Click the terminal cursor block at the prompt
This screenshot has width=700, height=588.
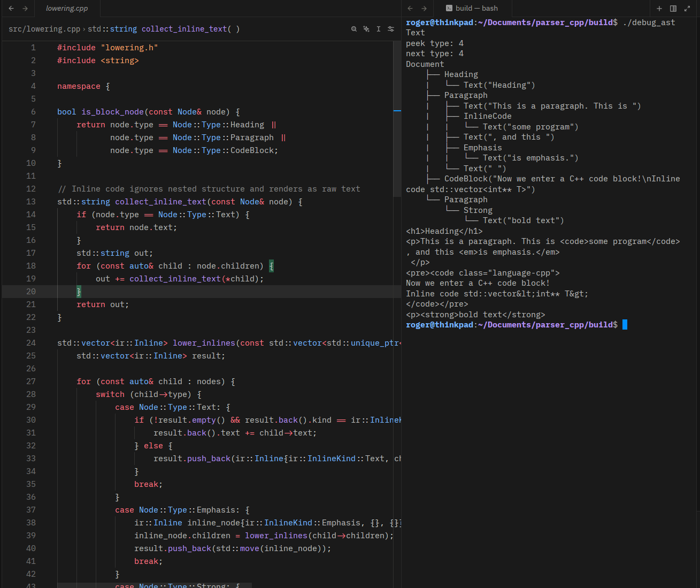[625, 325]
